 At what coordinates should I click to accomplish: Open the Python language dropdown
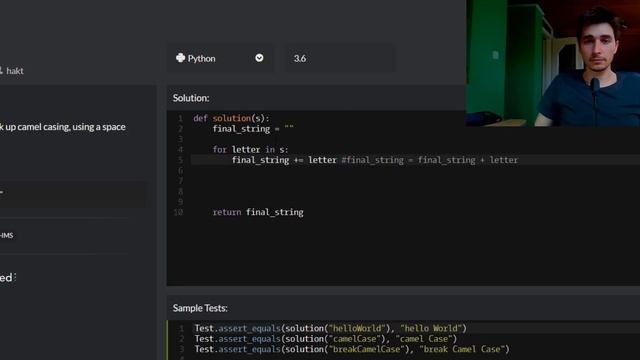click(220, 58)
